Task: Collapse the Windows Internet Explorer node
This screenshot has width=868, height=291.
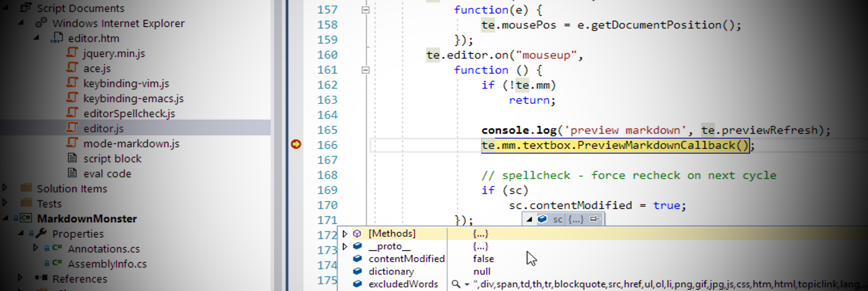Action: pos(22,24)
